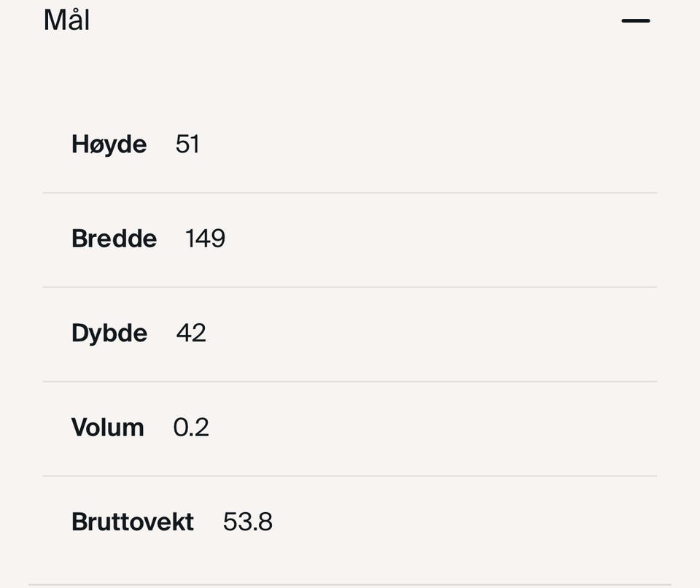Click divider line between Bredde and Dybde
Screen dimensions: 700x588
coord(350,287)
